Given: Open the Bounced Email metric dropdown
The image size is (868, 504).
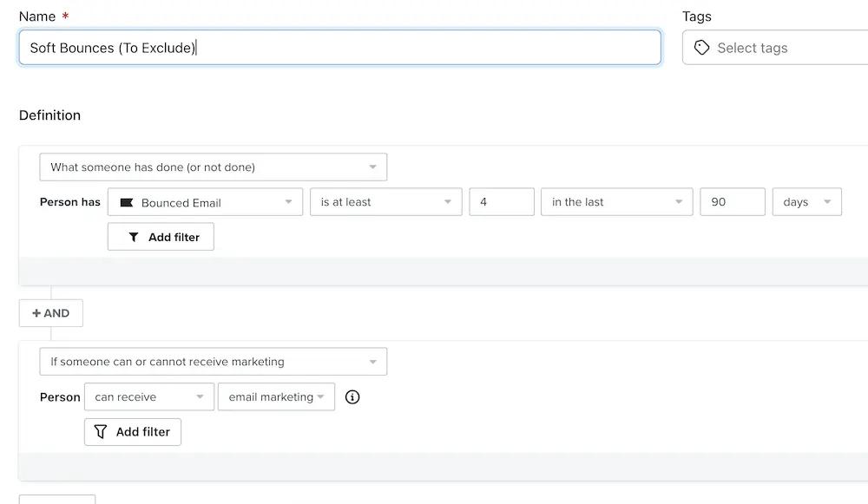Looking at the screenshot, I should pyautogui.click(x=205, y=201).
